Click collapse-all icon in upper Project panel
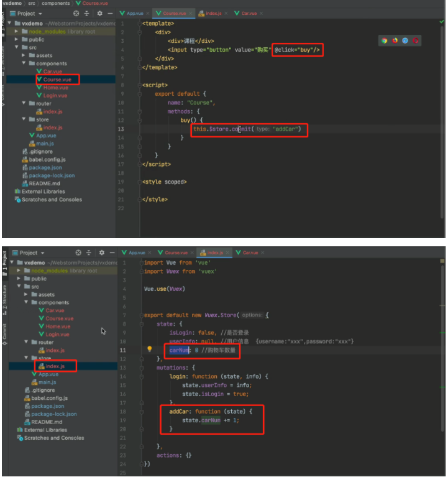This screenshot has width=448, height=477. coord(86,14)
